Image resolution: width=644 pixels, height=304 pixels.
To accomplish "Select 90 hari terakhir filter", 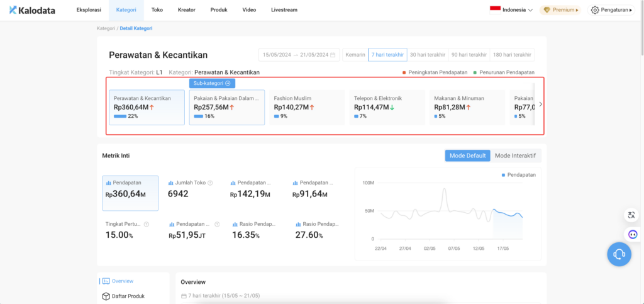I will (469, 55).
